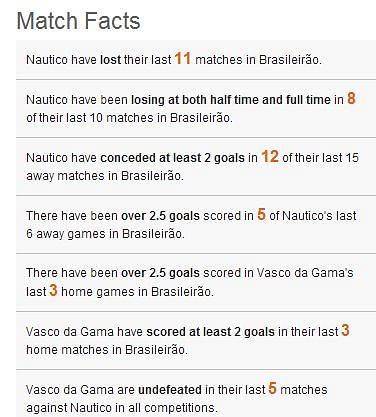
Task: Select the losing at half time and full time fact
Action: tap(196, 108)
